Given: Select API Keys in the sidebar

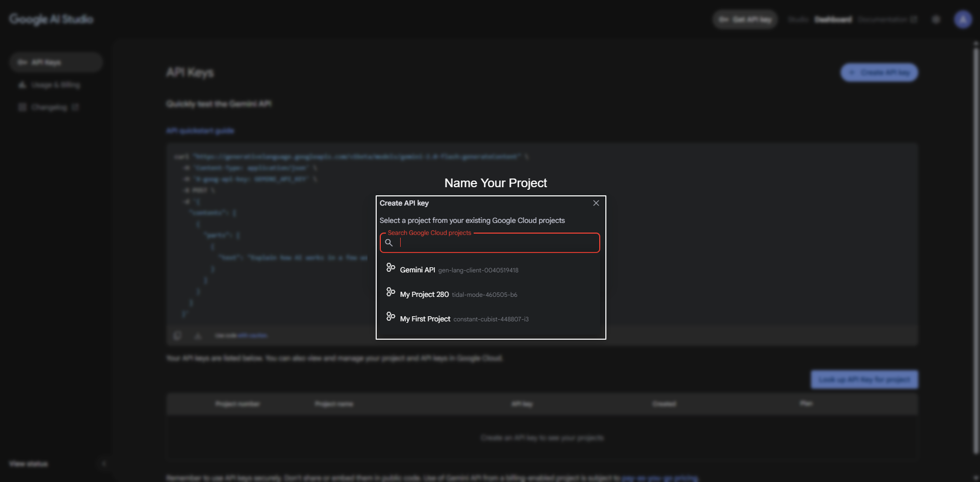Looking at the screenshot, I should click(56, 62).
